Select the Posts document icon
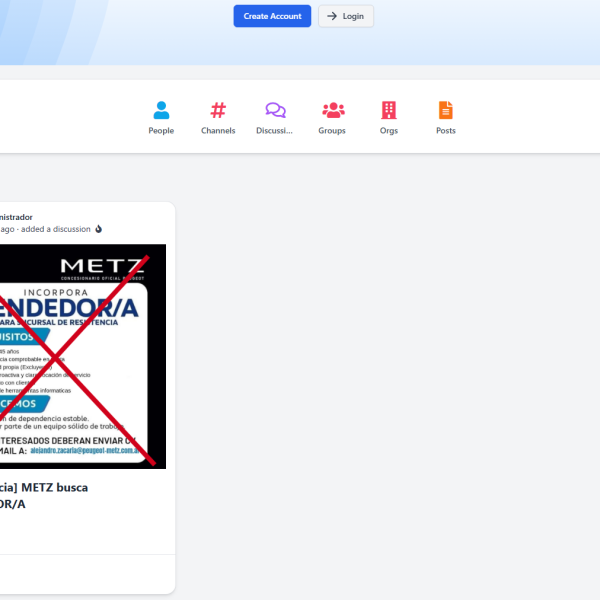This screenshot has height=600, width=600. 446,110
